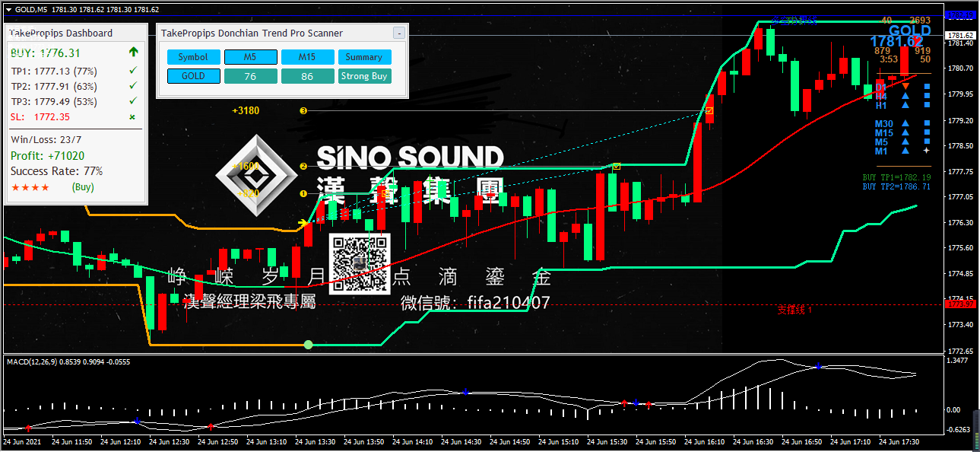Click the yellow circled 1 target marker
The width and height of the screenshot is (980, 452).
[x=303, y=193]
